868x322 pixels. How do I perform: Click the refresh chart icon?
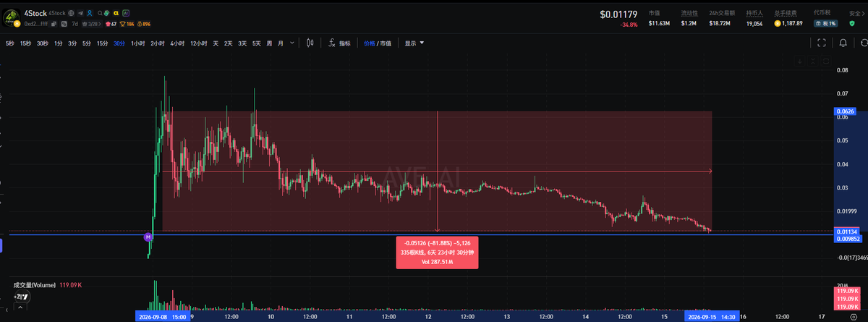[x=864, y=43]
